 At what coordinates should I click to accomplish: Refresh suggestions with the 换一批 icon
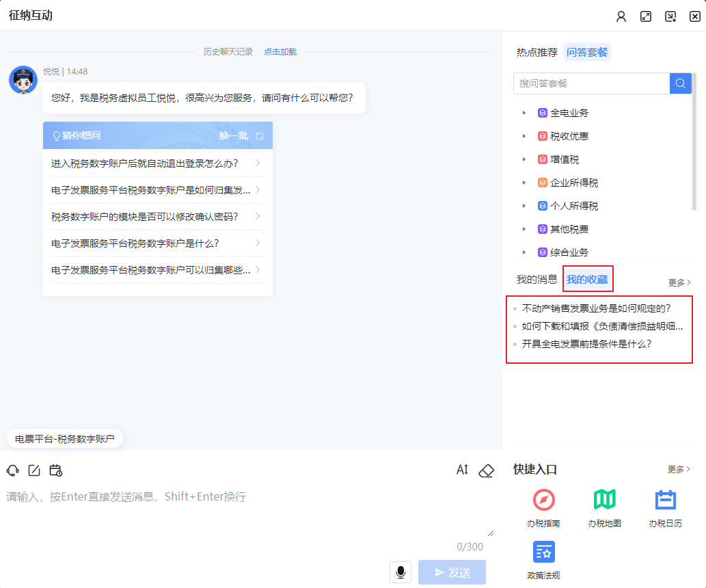260,136
